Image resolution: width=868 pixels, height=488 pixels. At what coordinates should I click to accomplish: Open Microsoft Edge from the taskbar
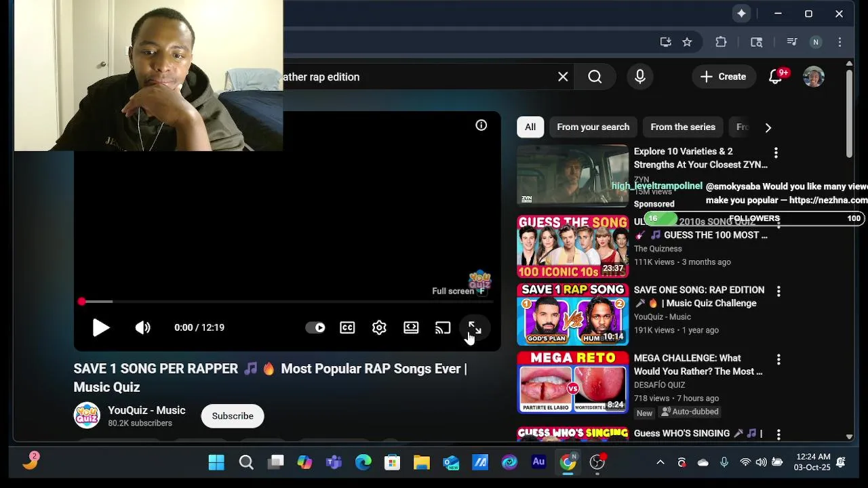coord(363,462)
